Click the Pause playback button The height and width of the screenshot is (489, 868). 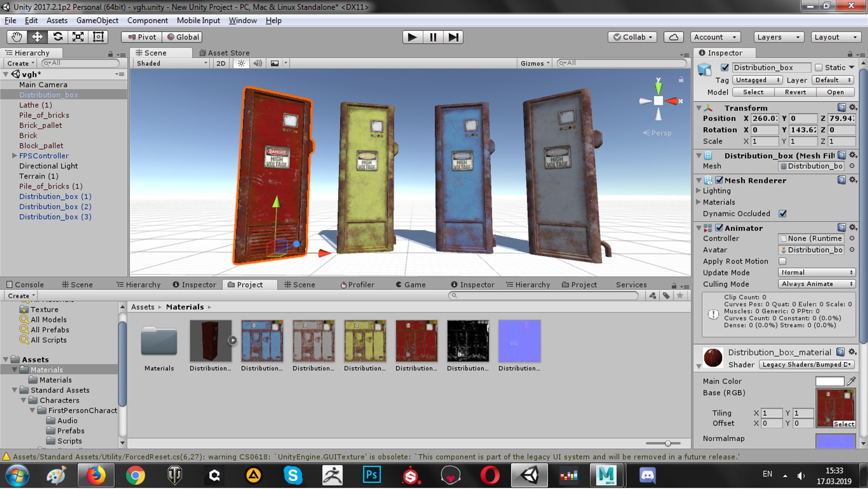[x=433, y=37]
